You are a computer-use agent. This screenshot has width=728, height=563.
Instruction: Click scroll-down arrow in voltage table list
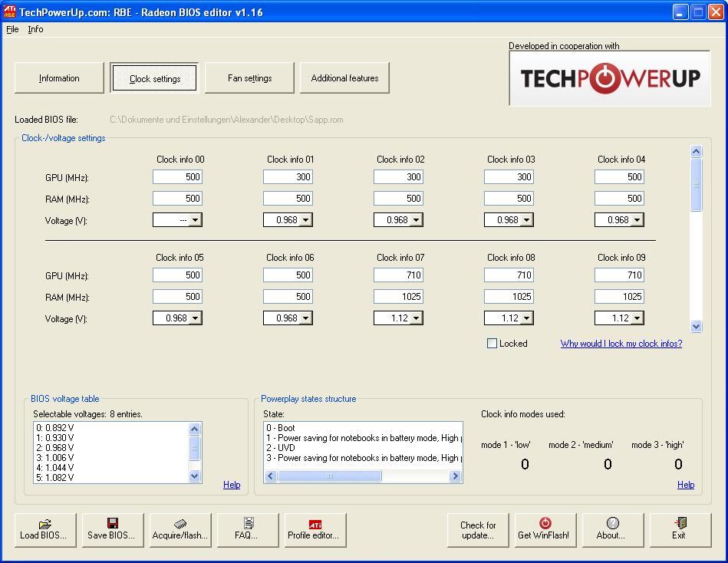coord(195,476)
